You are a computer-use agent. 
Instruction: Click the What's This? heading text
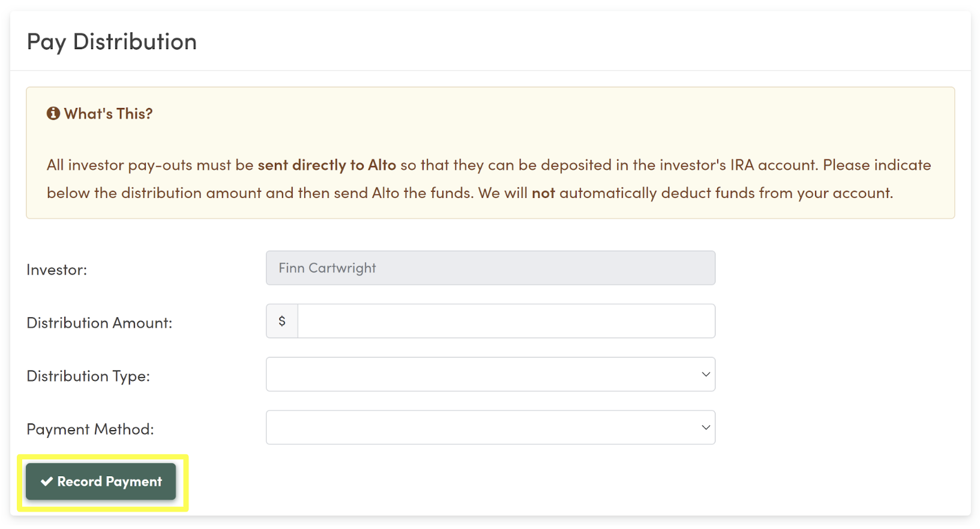coord(109,113)
